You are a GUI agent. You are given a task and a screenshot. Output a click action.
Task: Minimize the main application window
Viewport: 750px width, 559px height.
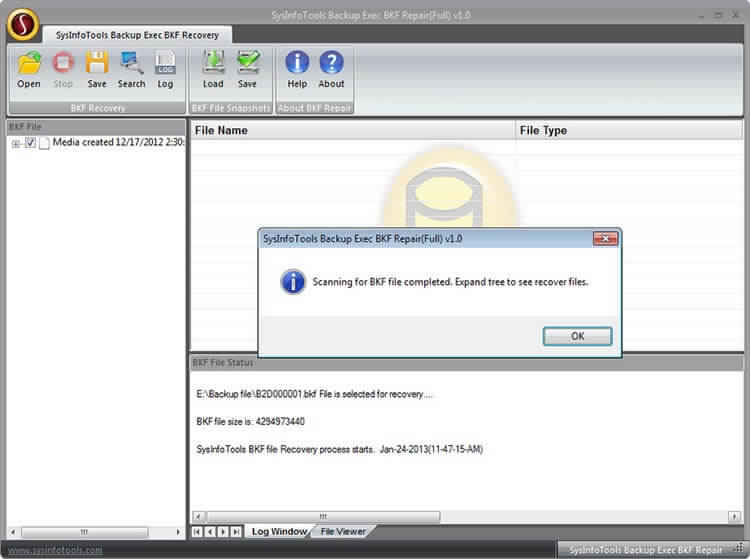click(x=701, y=15)
